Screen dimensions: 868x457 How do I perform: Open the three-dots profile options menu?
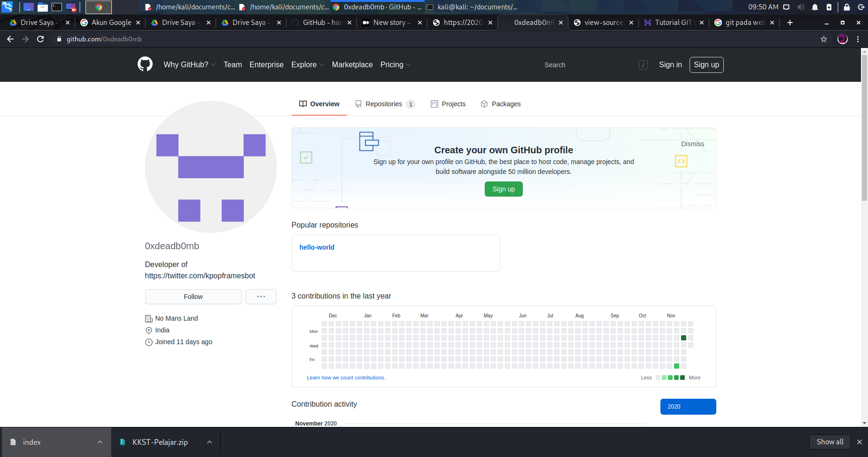pyautogui.click(x=261, y=297)
